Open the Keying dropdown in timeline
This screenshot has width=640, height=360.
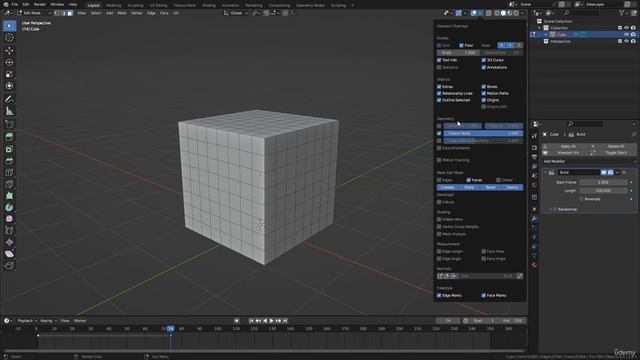click(x=48, y=321)
